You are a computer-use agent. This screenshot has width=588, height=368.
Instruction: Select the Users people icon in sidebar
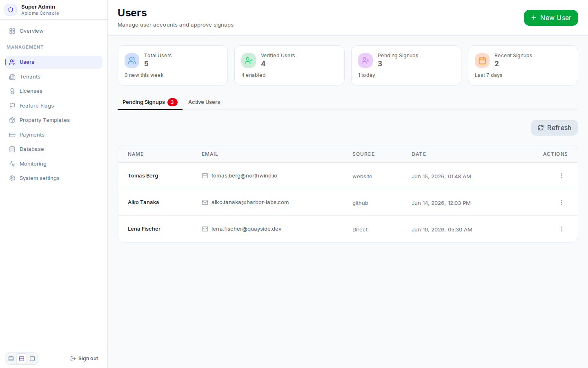coord(12,62)
